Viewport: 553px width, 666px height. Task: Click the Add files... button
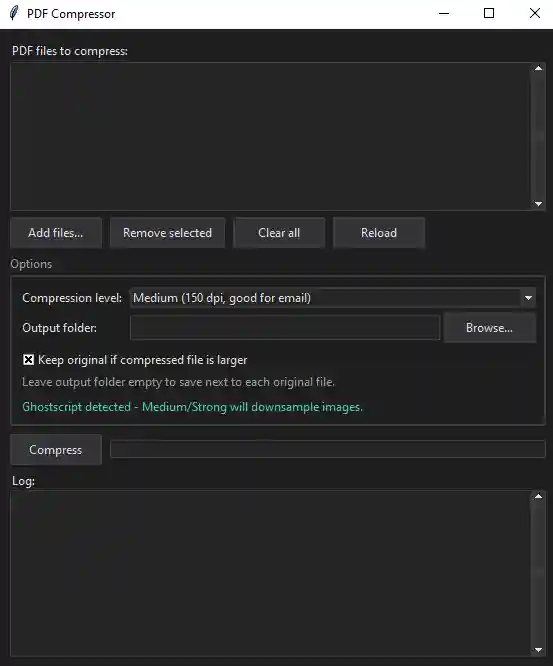(x=56, y=233)
